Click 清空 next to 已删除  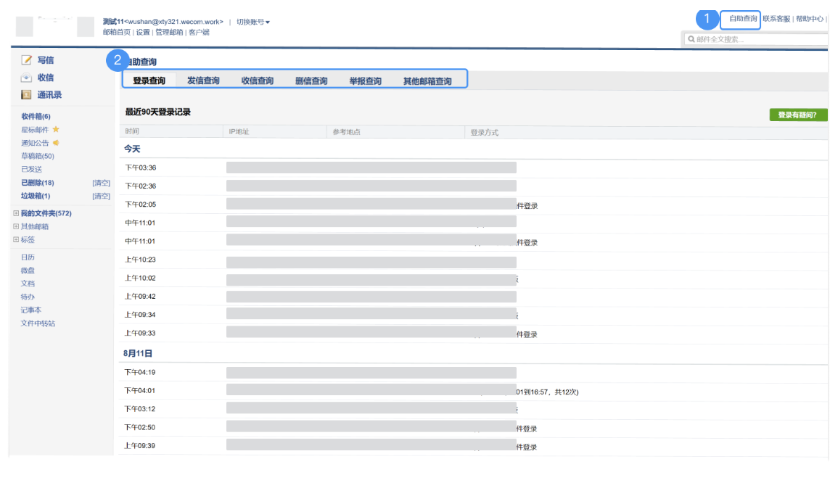[101, 183]
